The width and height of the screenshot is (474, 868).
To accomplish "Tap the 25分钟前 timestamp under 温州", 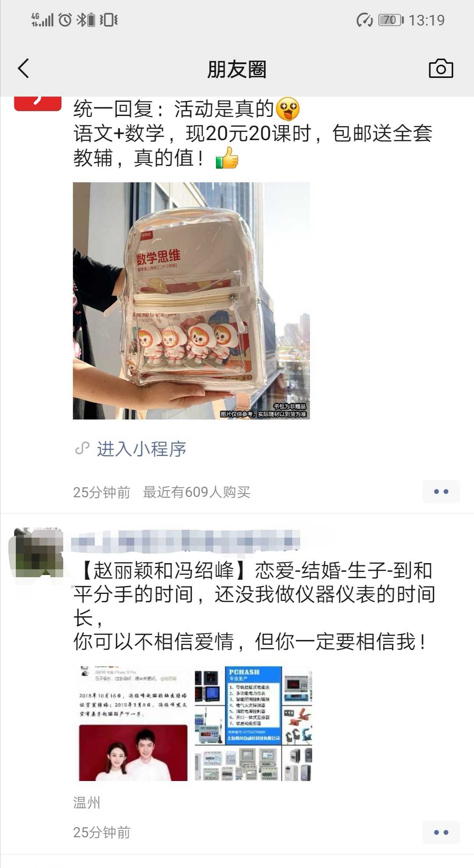I will 102,832.
